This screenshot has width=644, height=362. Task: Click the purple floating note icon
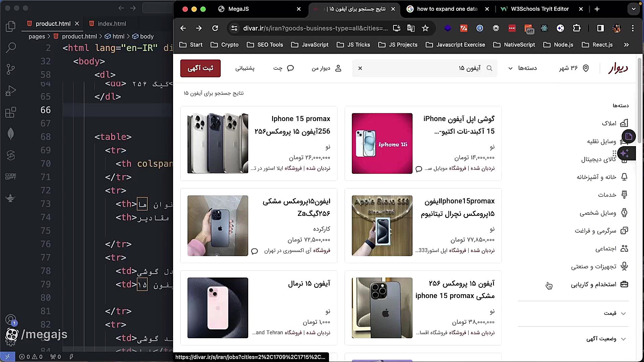629,136
